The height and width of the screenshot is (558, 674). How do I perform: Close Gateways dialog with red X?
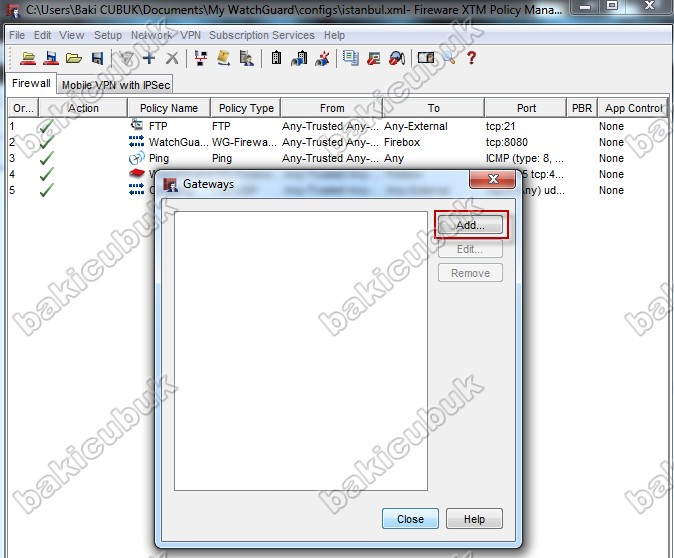(493, 179)
